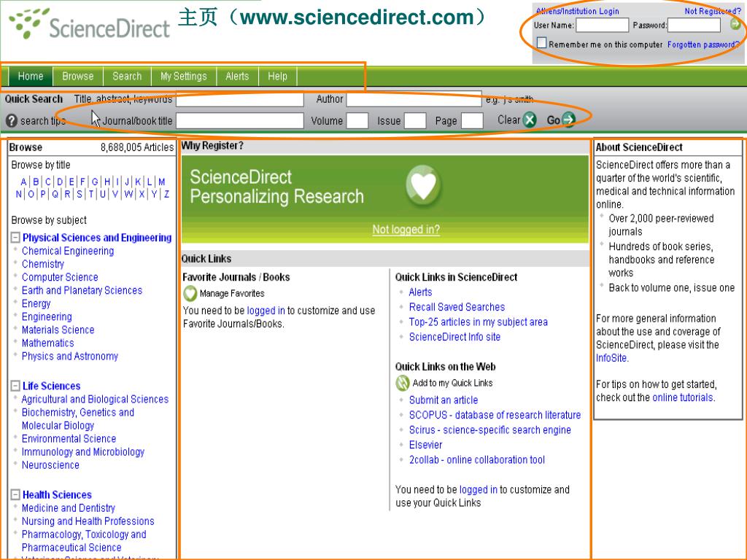Click the Volume field
Image resolution: width=747 pixels, height=560 pixels.
click(x=357, y=120)
